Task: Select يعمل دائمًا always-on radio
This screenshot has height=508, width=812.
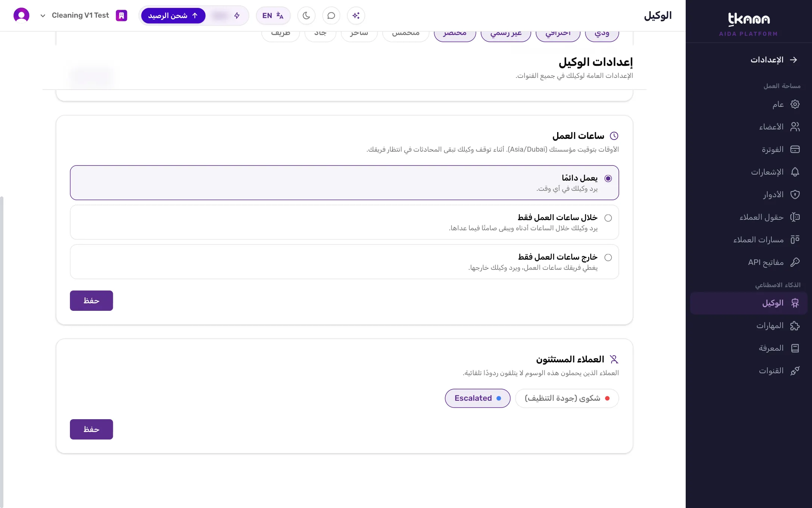Action: pos(608,178)
